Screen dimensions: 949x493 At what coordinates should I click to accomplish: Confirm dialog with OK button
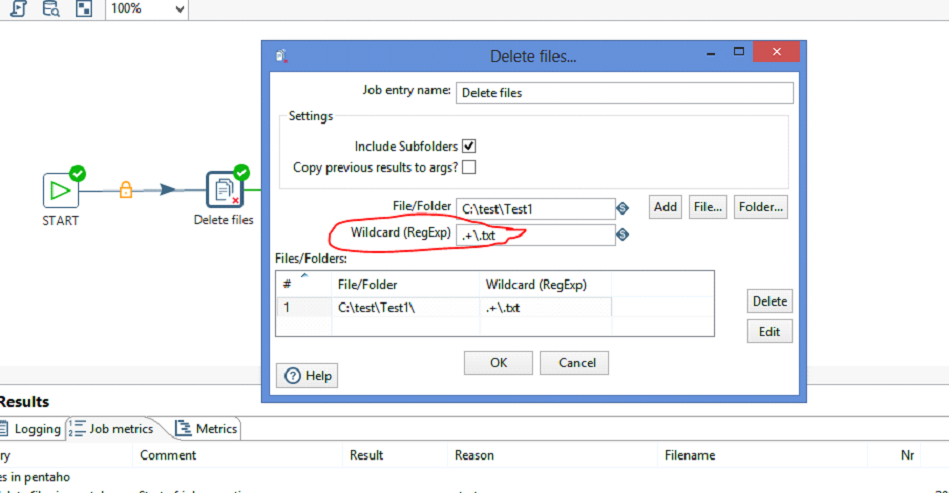coord(498,363)
